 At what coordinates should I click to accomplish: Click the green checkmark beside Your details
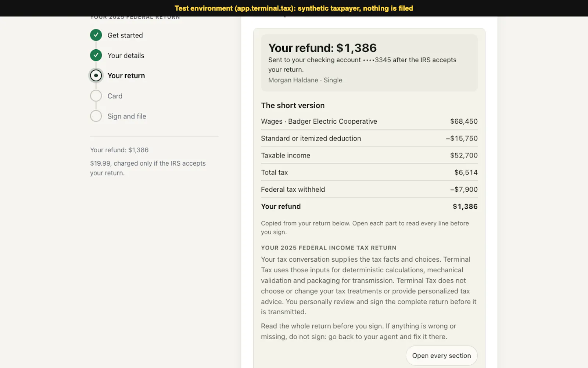[x=96, y=55]
